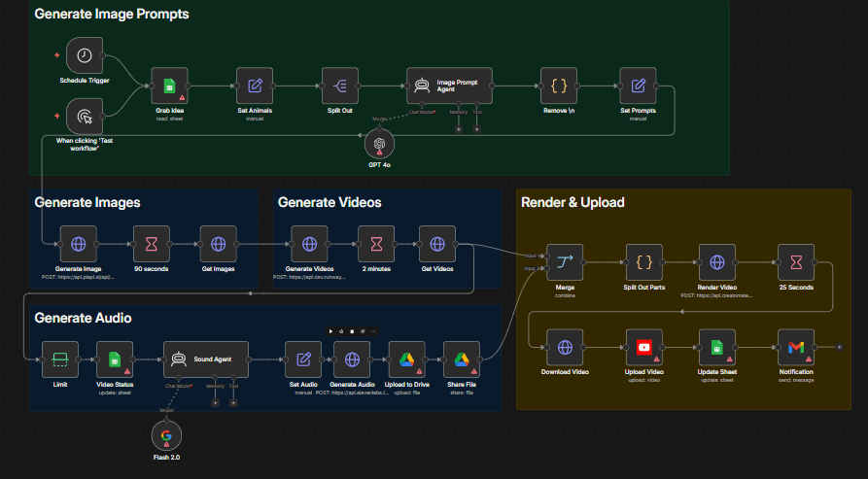868x479 pixels.
Task: Select the Generate Audio HTTP node
Action: [352, 359]
